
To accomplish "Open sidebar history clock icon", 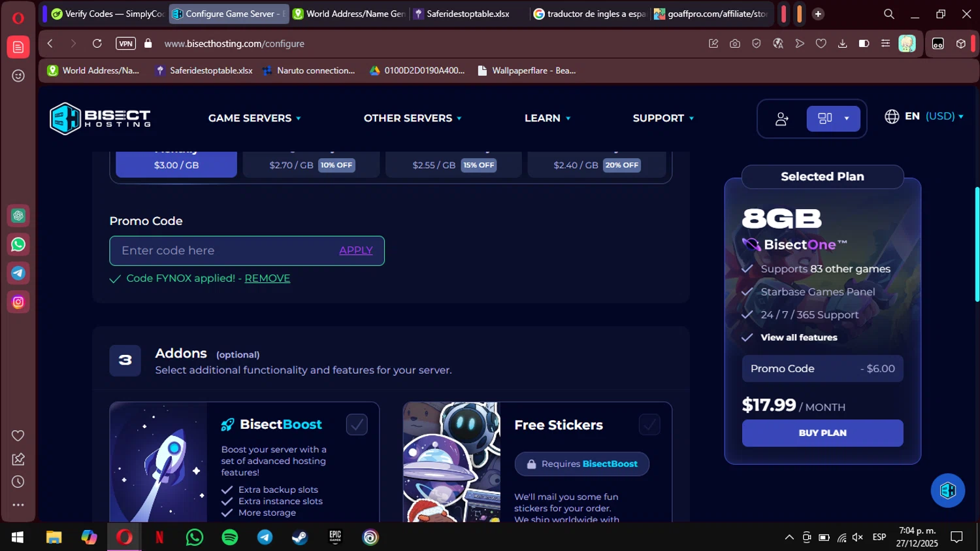I will pos(18,482).
